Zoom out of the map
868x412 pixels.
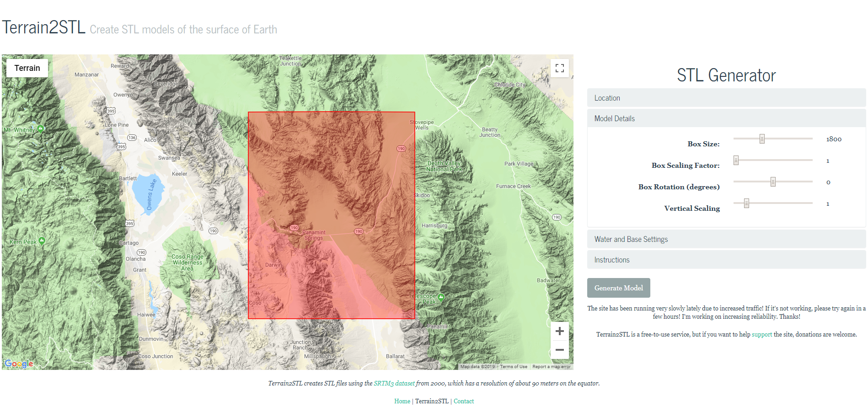pos(559,350)
